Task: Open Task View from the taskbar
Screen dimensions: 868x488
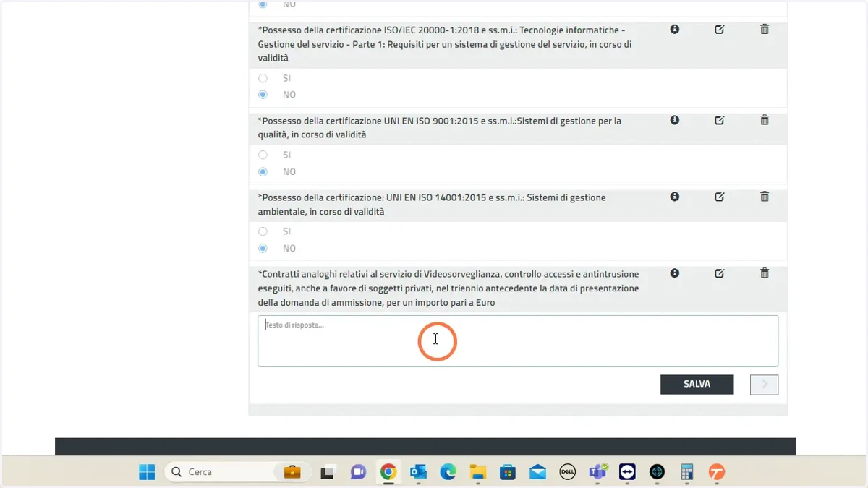Action: coord(328,472)
